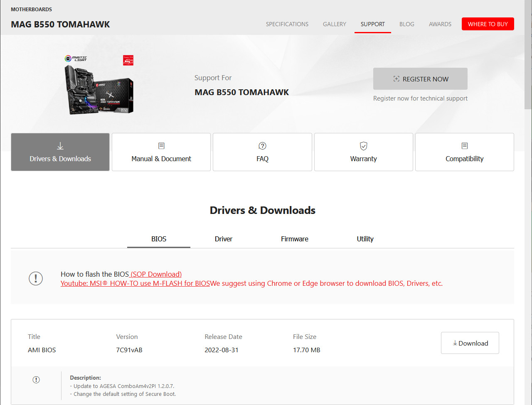Open the Utility tab
The height and width of the screenshot is (405, 532).
click(365, 239)
